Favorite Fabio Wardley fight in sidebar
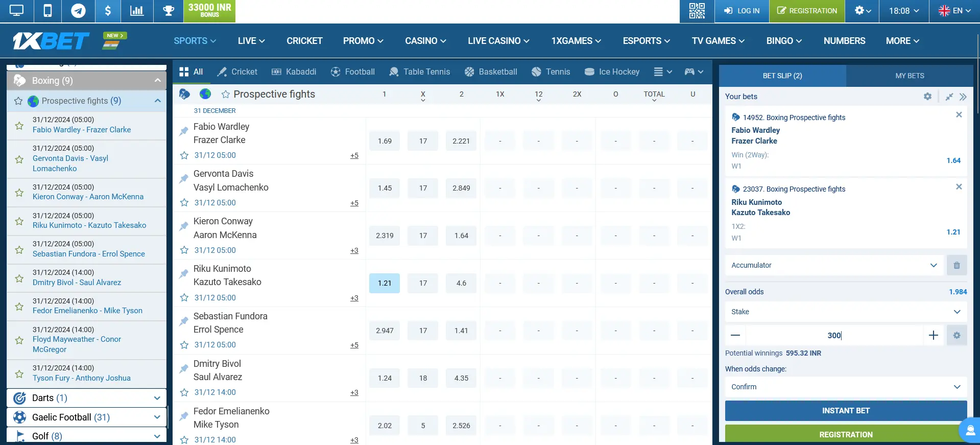The height and width of the screenshot is (445, 980). click(19, 125)
